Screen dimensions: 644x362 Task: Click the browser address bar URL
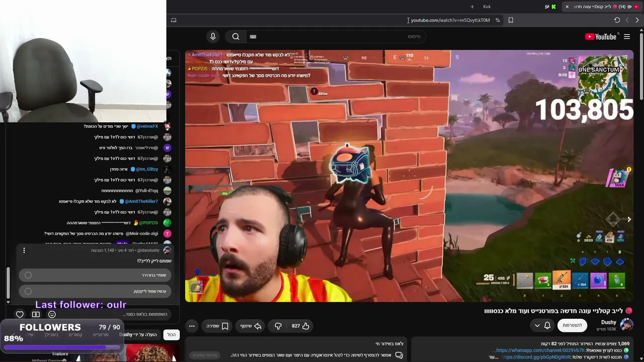point(450,20)
